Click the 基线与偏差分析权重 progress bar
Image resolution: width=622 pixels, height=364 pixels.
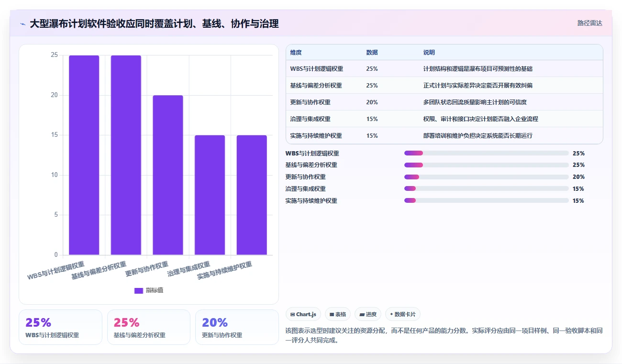click(486, 165)
